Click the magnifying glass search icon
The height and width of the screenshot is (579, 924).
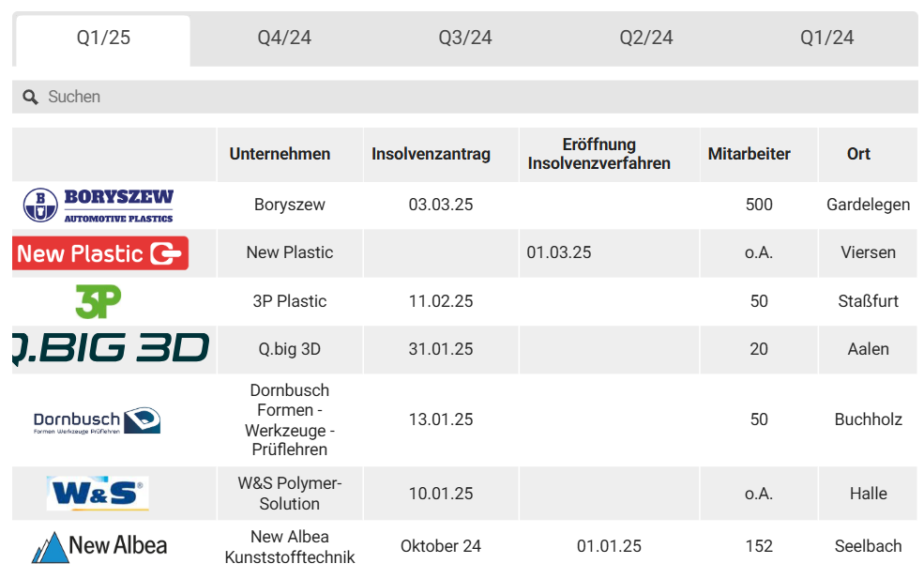click(30, 97)
